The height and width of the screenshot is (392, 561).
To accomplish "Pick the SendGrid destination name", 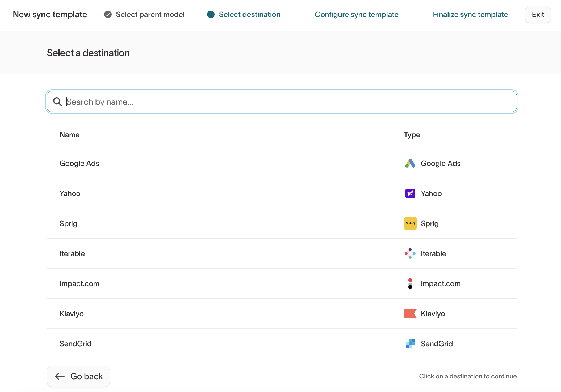I will [76, 344].
